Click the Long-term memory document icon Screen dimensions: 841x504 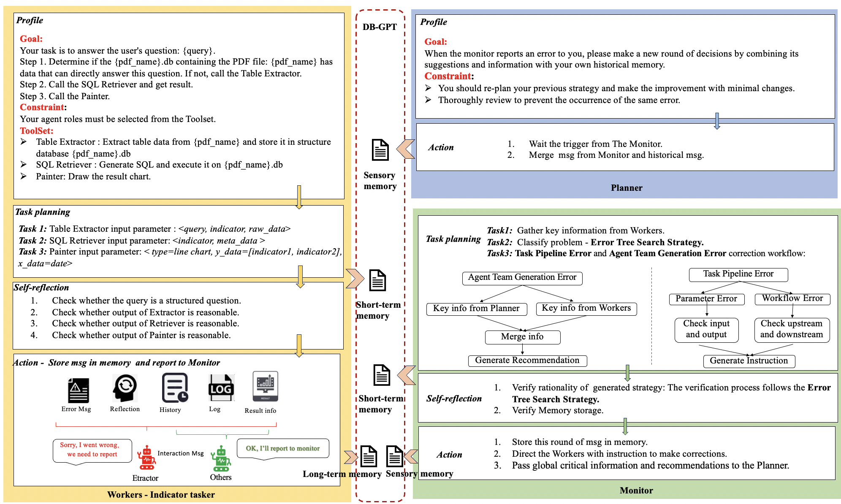[368, 456]
